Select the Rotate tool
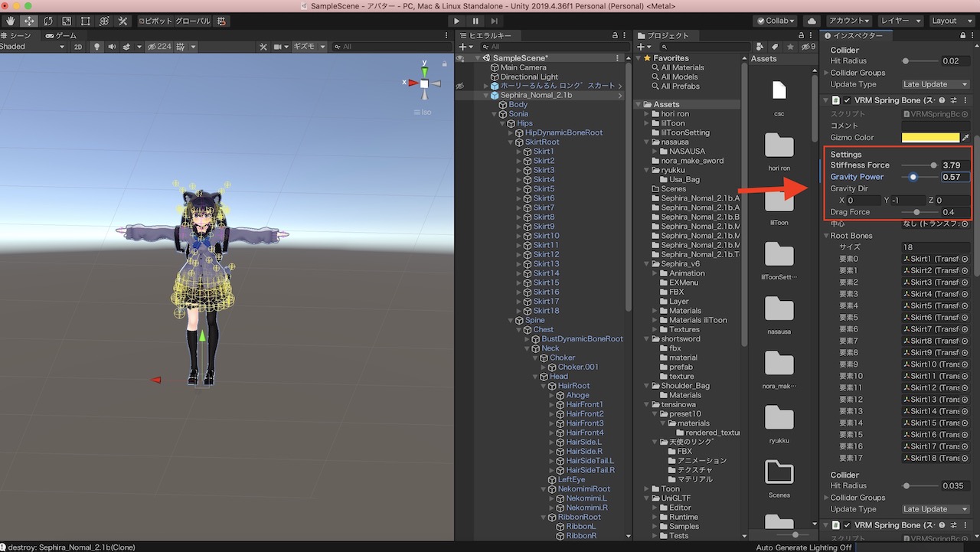 pyautogui.click(x=48, y=21)
